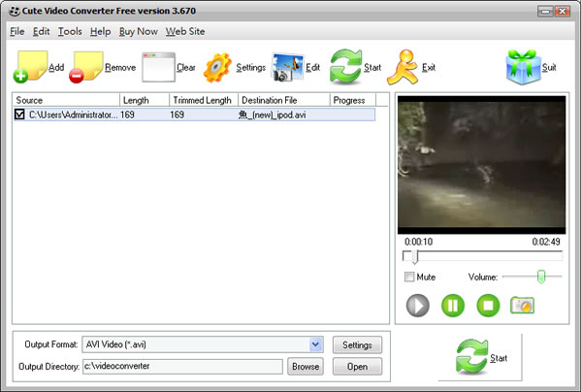Image resolution: width=582 pixels, height=392 pixels.
Task: Click the total duration 0:02:49 label
Action: point(546,242)
